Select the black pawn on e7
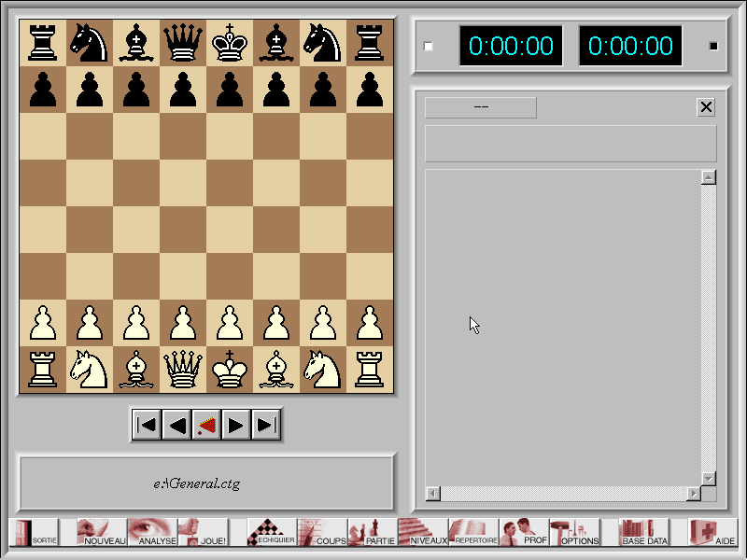 coord(230,90)
